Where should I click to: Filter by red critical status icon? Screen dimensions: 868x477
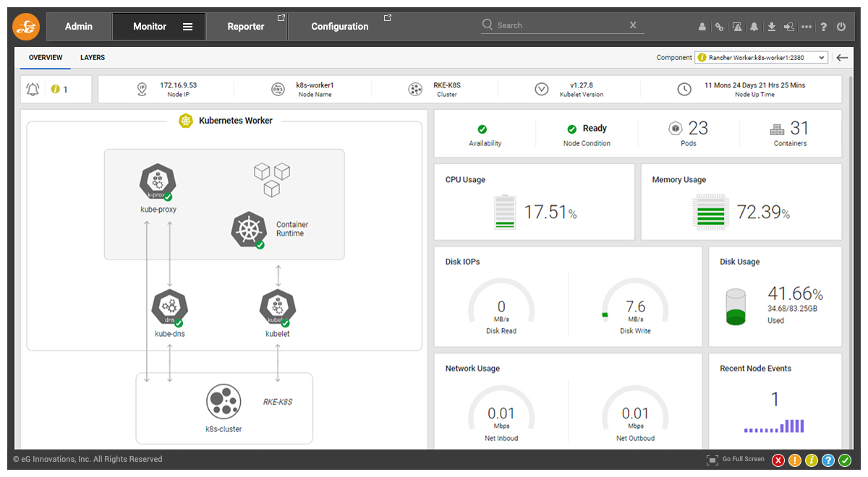pyautogui.click(x=778, y=460)
